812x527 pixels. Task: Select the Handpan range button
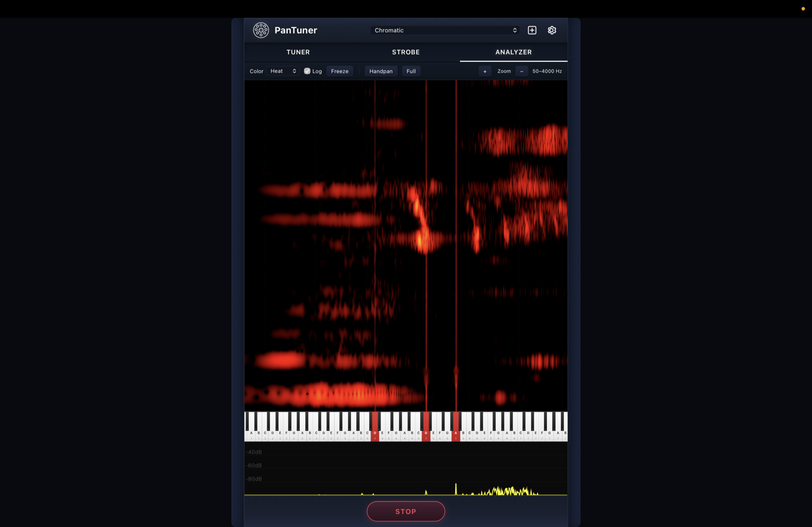(x=381, y=71)
